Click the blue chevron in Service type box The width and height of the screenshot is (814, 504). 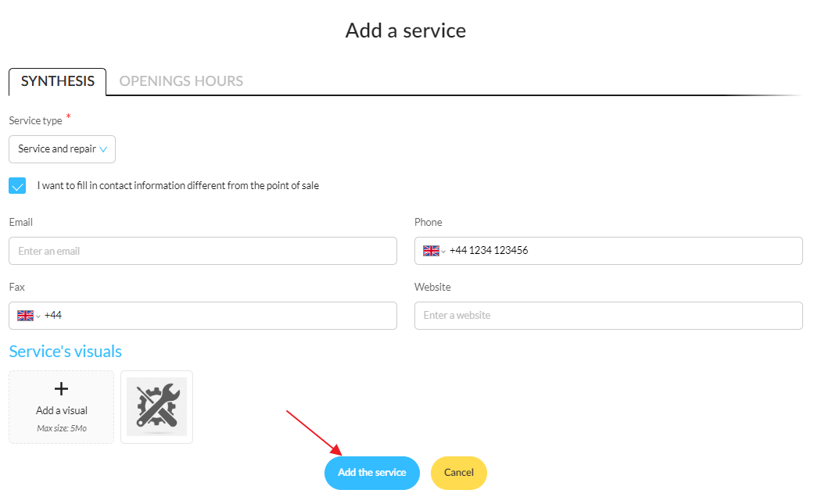point(103,149)
